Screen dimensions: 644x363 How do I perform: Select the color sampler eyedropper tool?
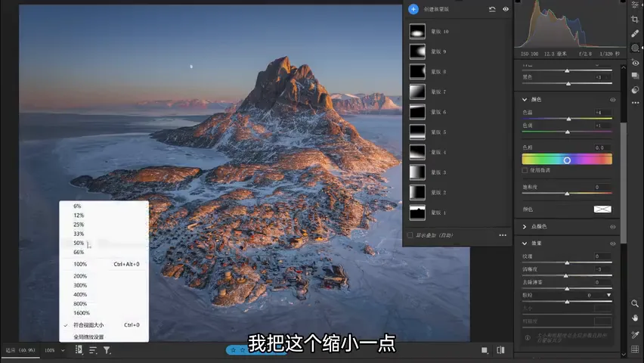pos(635,334)
